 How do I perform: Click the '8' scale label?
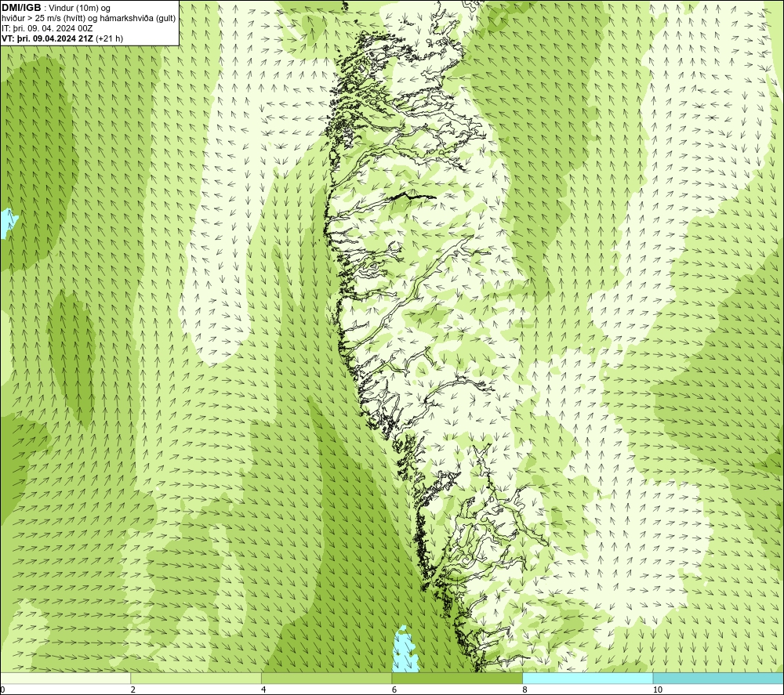click(524, 690)
